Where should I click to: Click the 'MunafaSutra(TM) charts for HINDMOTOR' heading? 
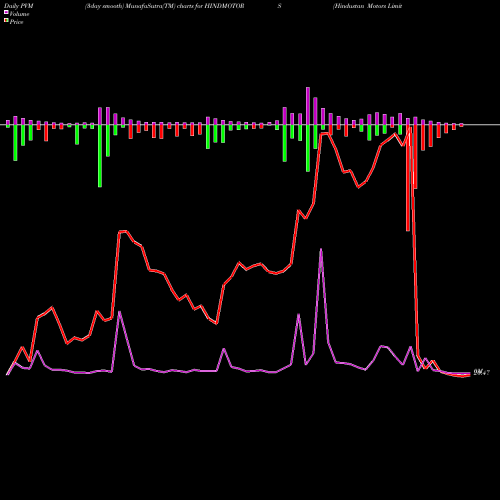(185, 6)
